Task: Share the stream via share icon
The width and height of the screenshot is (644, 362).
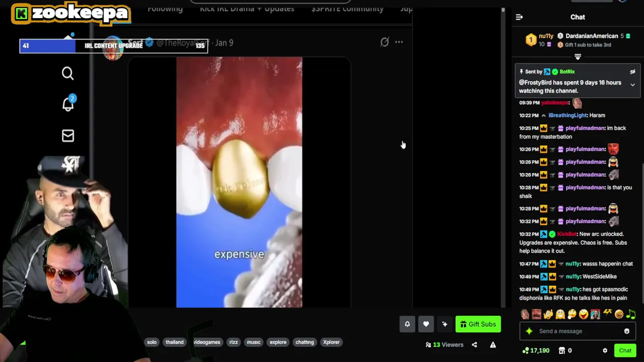Action: click(474, 345)
